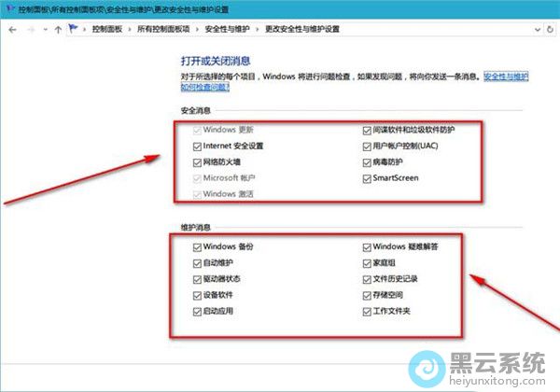Navigate to 所有控制面板项 breadcrumb

tap(165, 29)
